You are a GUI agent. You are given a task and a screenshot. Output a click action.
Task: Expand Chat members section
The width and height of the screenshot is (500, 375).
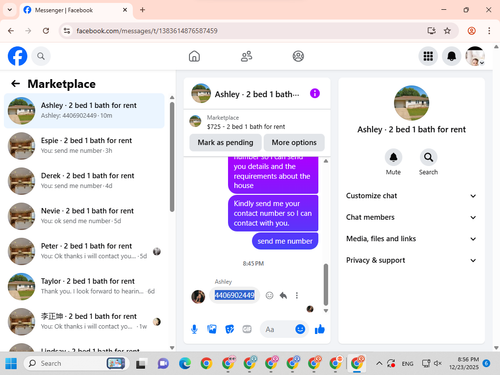tap(411, 217)
